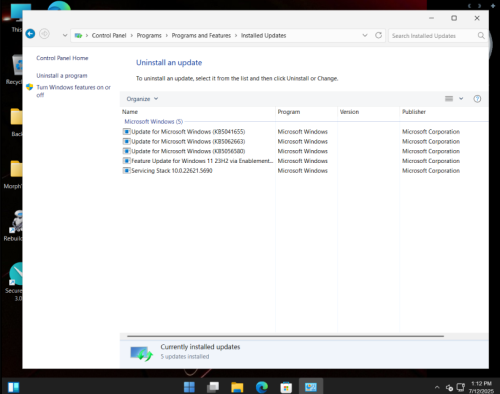Click the horizontal scrollbar under the list
The image size is (500, 394).
tap(285, 336)
